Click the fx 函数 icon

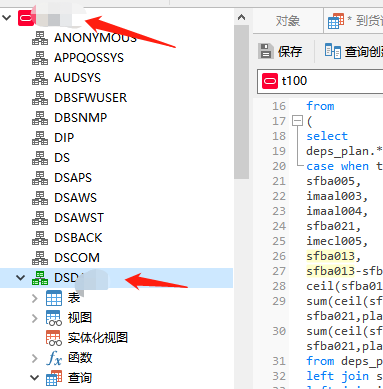54,358
